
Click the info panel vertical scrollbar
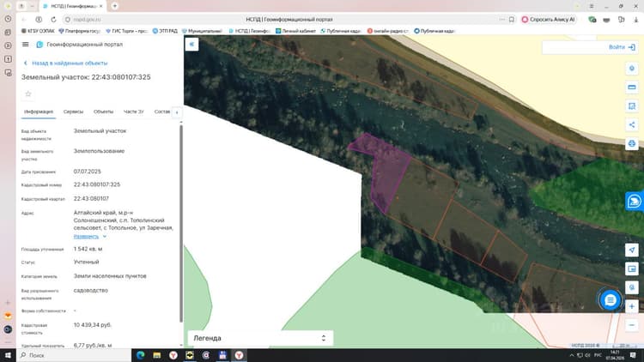181,224
